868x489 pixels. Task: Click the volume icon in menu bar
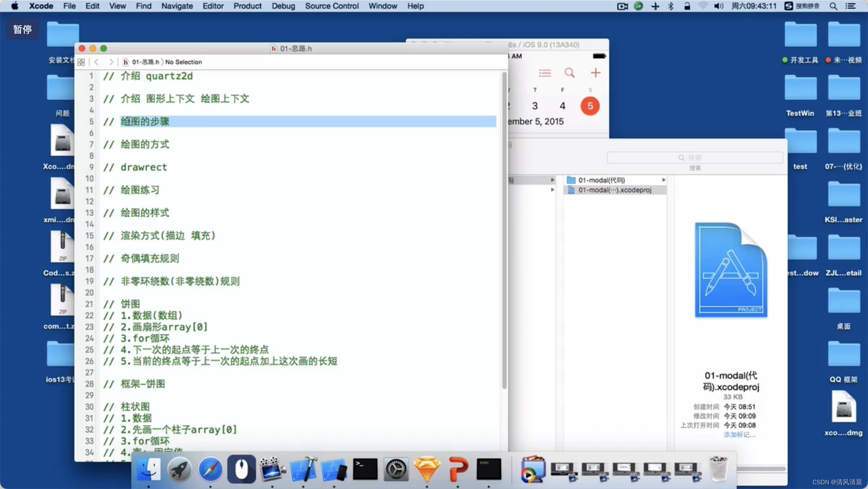(718, 6)
